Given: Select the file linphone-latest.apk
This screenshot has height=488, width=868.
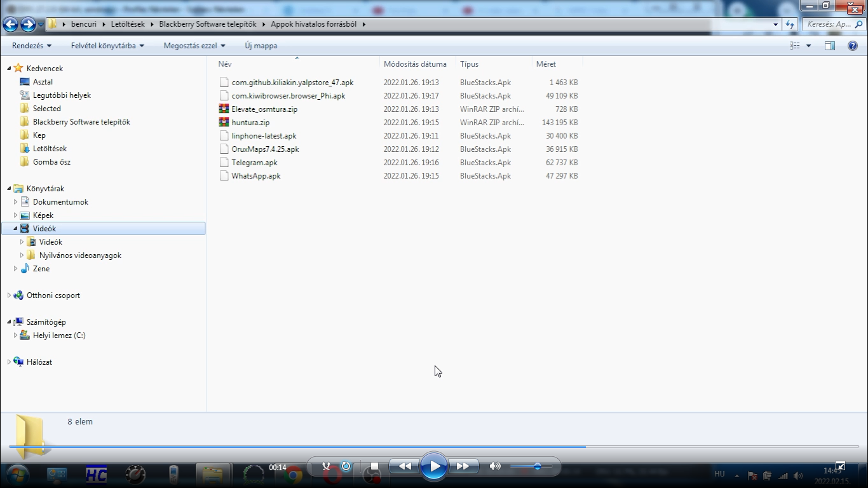Looking at the screenshot, I should 264,136.
